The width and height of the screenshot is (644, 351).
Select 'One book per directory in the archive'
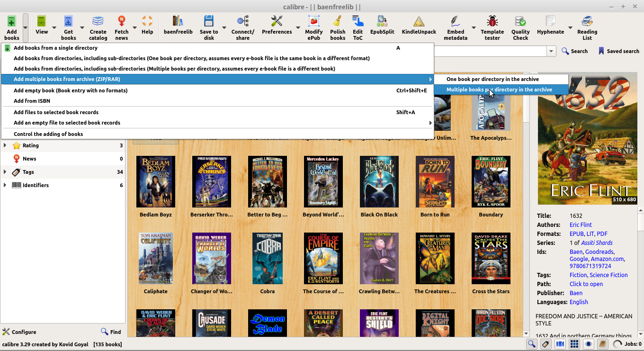point(501,79)
